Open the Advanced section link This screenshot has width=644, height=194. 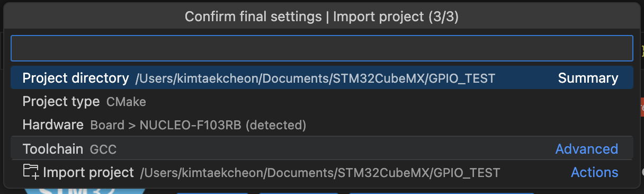587,149
